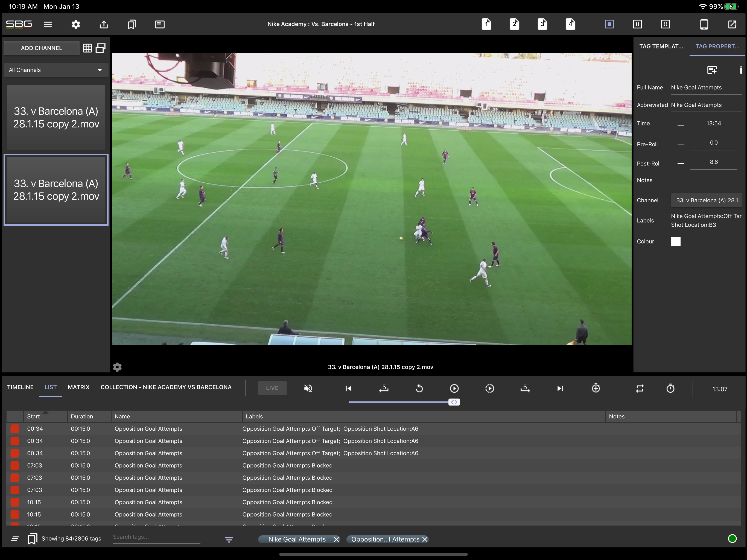Viewport: 747px width, 560px height.
Task: Replay the current tag
Action: click(x=419, y=389)
